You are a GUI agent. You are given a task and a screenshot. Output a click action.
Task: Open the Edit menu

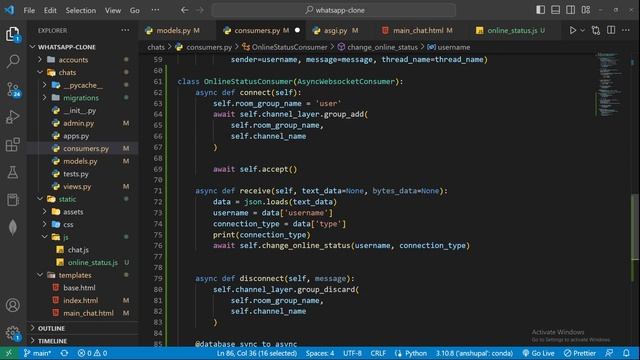[50, 10]
